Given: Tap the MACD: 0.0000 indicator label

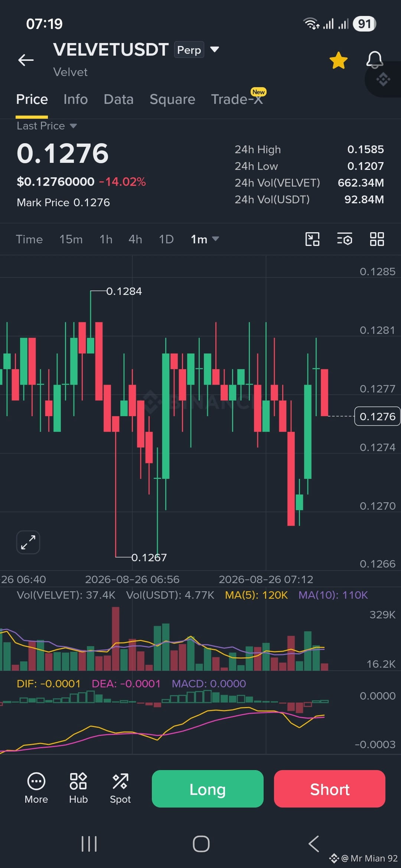Looking at the screenshot, I should click(209, 684).
